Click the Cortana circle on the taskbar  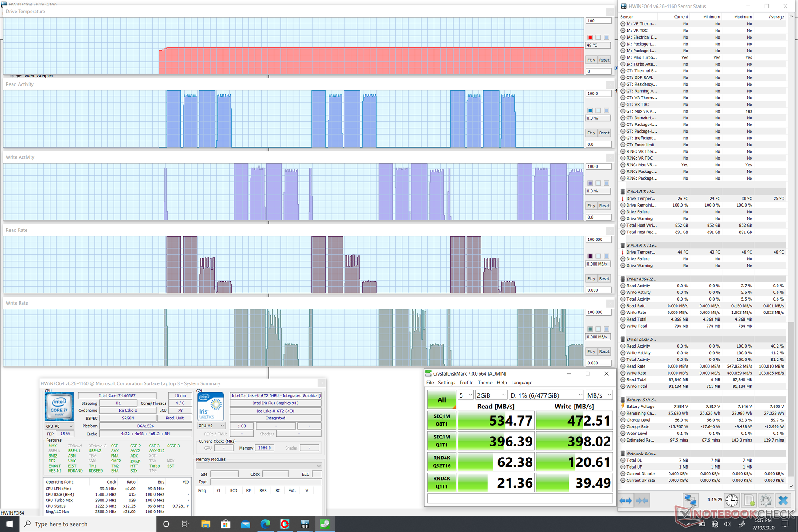pyautogui.click(x=166, y=524)
